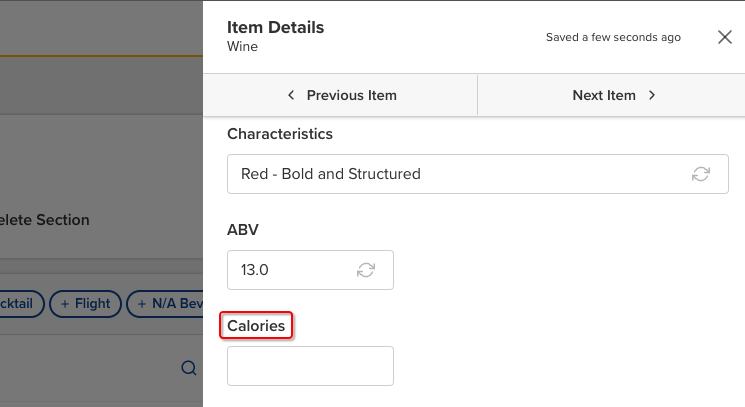Click the left chevron beside Previous Item
This screenshot has height=407, width=745.
tap(291, 96)
